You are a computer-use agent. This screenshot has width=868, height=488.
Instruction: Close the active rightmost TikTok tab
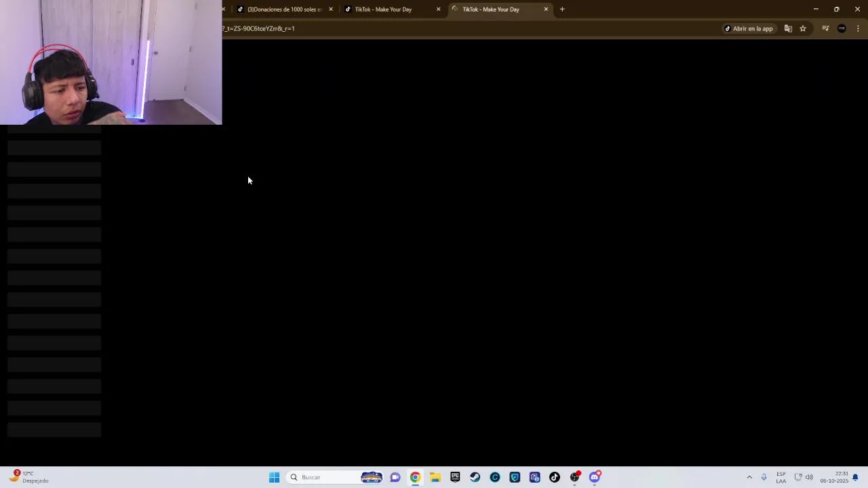pyautogui.click(x=546, y=9)
